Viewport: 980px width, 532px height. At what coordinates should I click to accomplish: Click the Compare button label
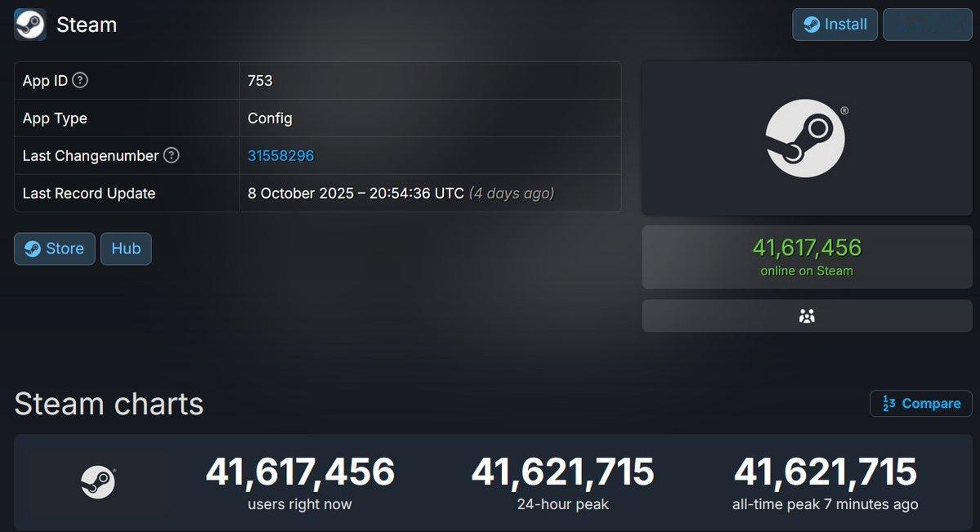tap(931, 403)
